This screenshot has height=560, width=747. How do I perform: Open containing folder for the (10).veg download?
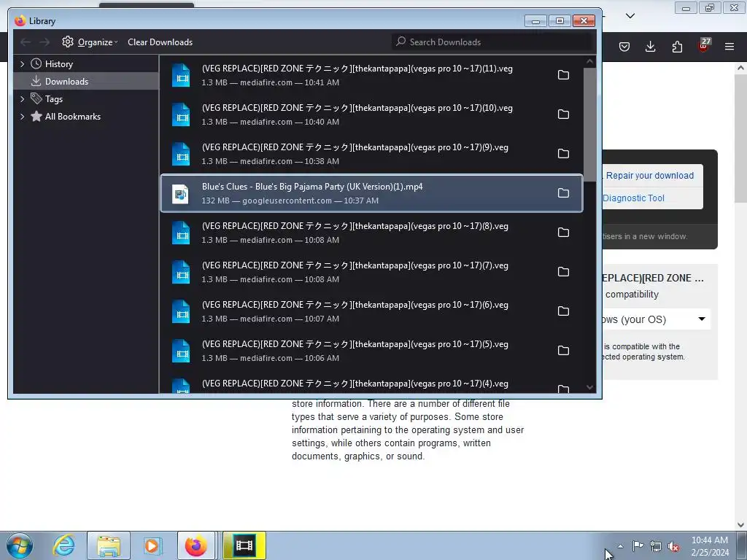(x=563, y=114)
